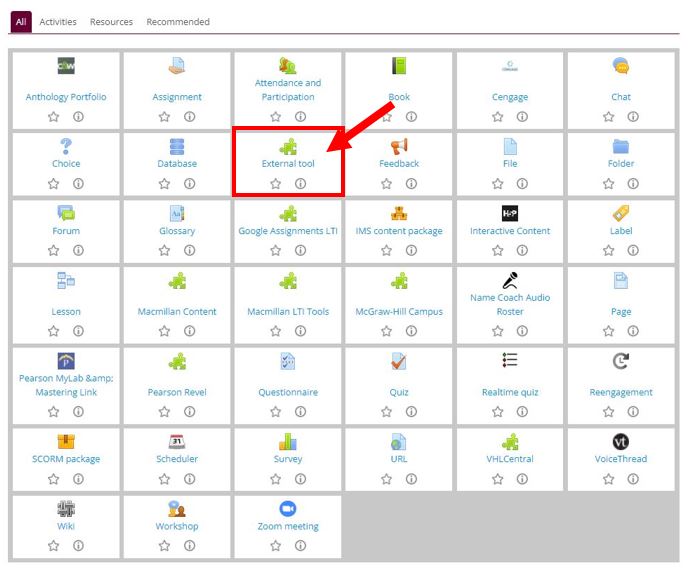688x568 pixels.
Task: Select the Wiki icon
Action: point(66,509)
